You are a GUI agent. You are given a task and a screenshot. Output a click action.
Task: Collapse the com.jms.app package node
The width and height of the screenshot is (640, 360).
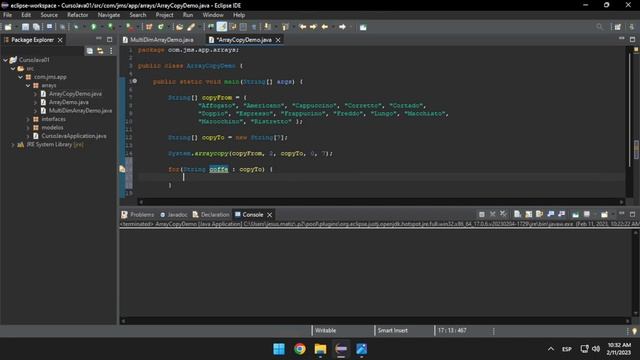click(20, 77)
